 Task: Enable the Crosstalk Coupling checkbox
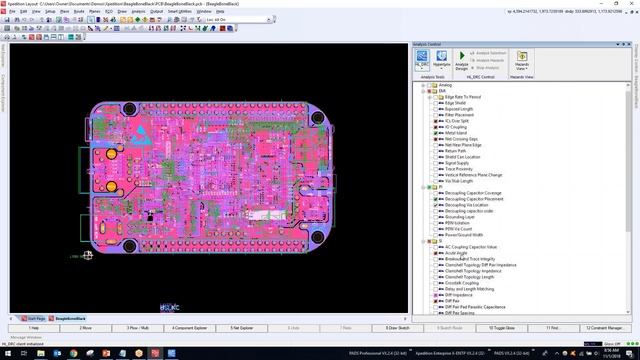click(x=436, y=283)
